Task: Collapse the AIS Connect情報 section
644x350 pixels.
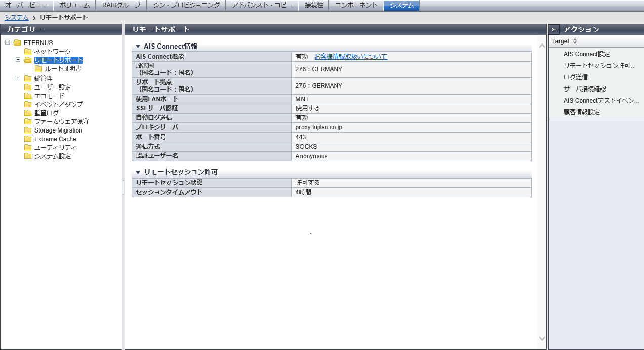Action: pyautogui.click(x=138, y=46)
